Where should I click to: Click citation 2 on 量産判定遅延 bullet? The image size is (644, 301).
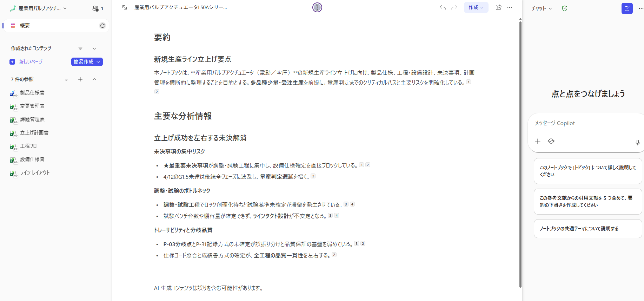click(313, 176)
